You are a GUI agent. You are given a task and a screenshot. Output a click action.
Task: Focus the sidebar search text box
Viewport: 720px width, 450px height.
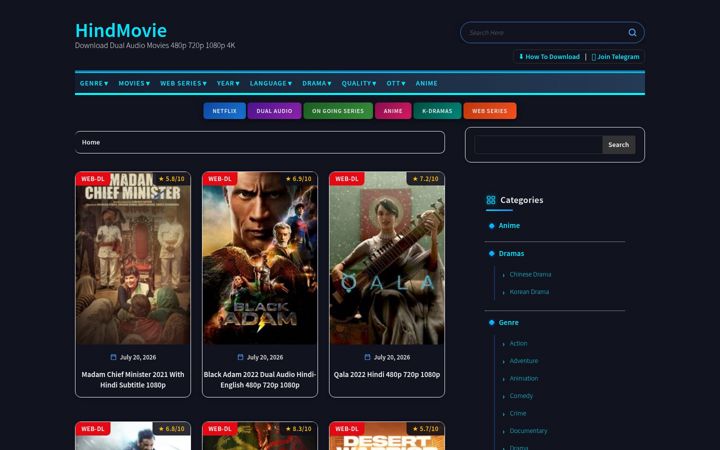[538, 145]
